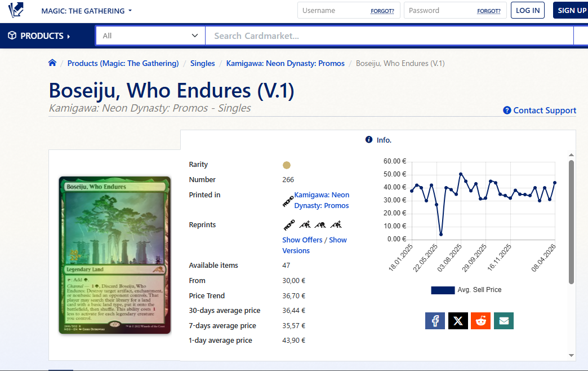The width and height of the screenshot is (588, 371).
Task: Click the scrollbar up arrow
Action: click(571, 154)
